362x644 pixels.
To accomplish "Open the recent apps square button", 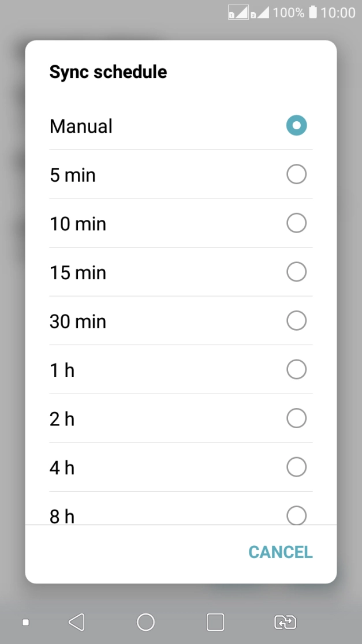I will [x=214, y=621].
